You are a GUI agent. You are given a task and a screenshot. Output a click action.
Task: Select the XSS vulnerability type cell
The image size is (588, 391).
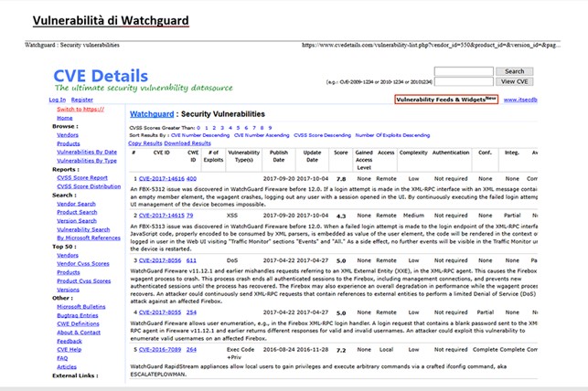pos(232,216)
